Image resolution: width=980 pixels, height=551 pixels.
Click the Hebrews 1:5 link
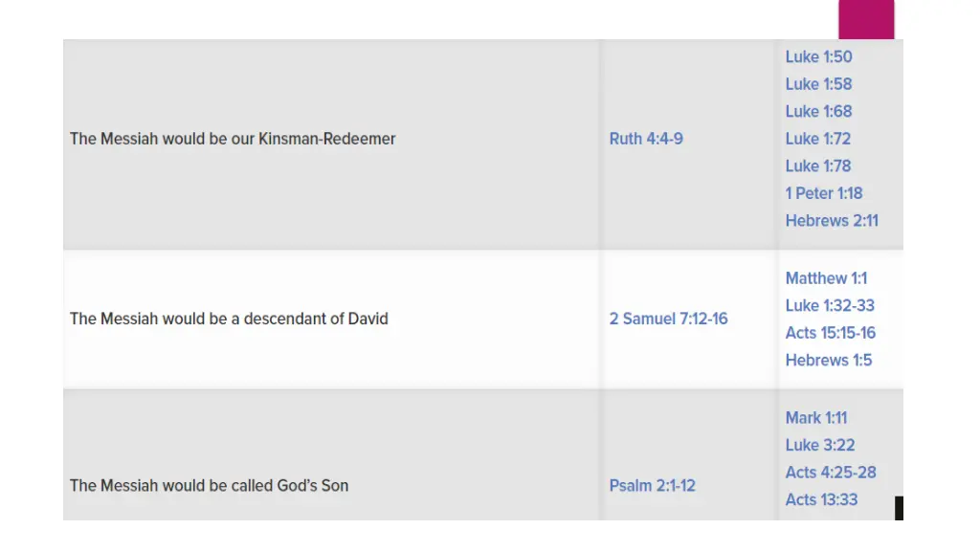tap(829, 361)
